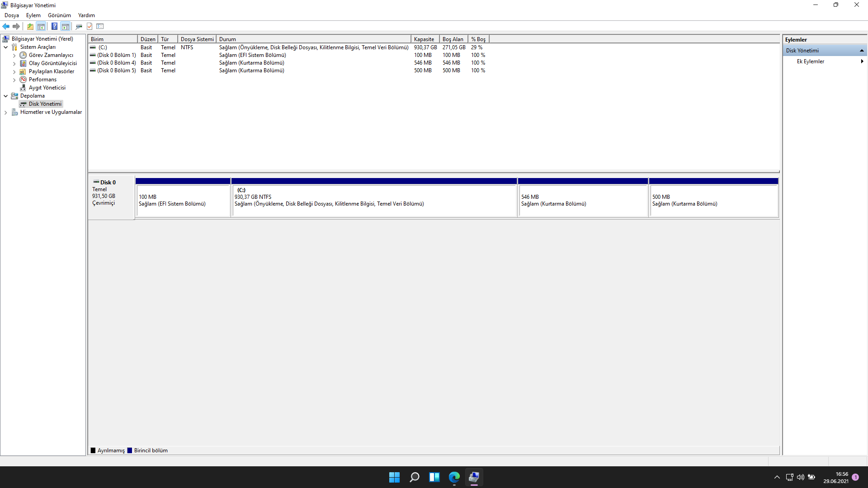Select Aygıt Yöneticisi in the tree
The height and width of the screenshot is (488, 868).
point(47,88)
